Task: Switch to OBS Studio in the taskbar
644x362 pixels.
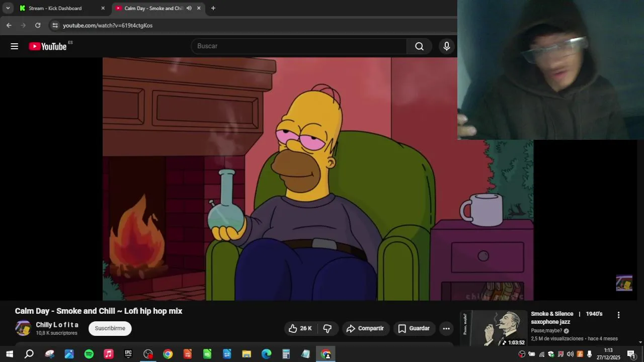Action: [x=148, y=354]
